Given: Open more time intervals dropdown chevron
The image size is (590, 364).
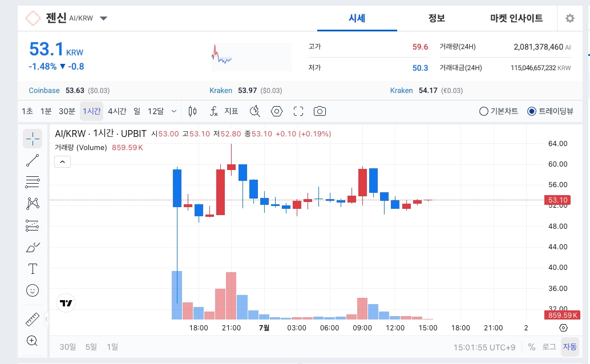Looking at the screenshot, I should coord(174,111).
